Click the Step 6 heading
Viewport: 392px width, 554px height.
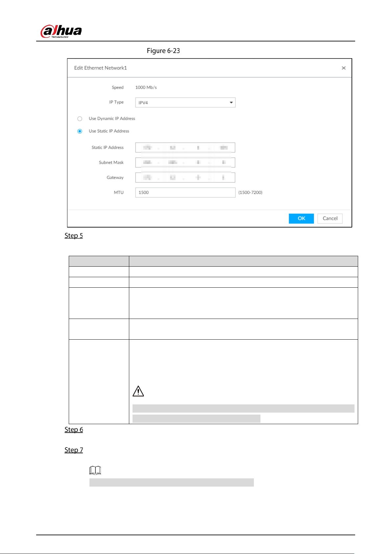click(x=74, y=430)
